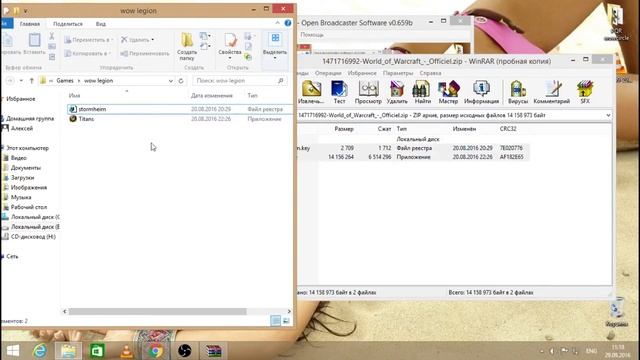Open Документы in Explorer navigation pane
The image size is (640, 360).
(26, 168)
